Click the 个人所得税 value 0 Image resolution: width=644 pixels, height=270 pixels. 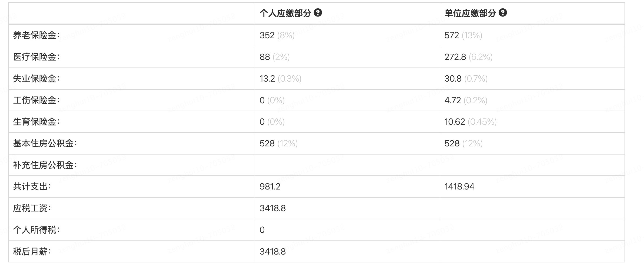tap(262, 230)
